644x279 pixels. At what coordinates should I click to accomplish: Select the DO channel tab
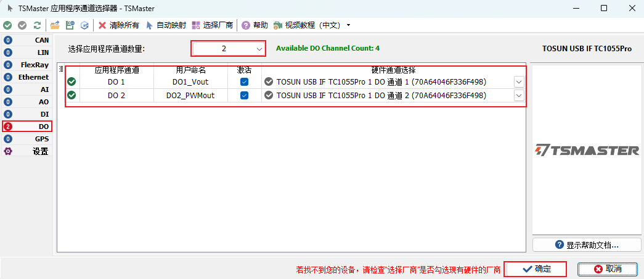click(27, 127)
